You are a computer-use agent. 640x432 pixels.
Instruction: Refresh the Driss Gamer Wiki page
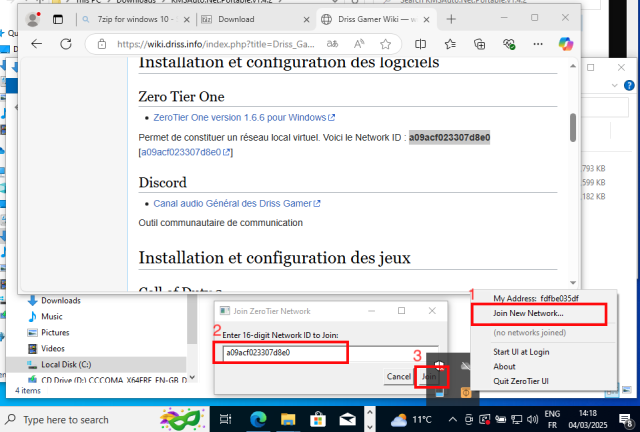(65, 44)
